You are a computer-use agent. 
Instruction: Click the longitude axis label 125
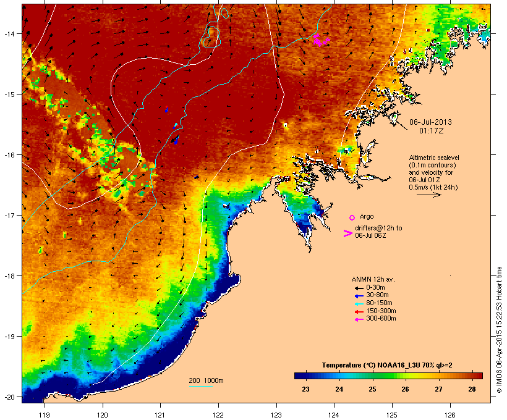click(x=392, y=415)
